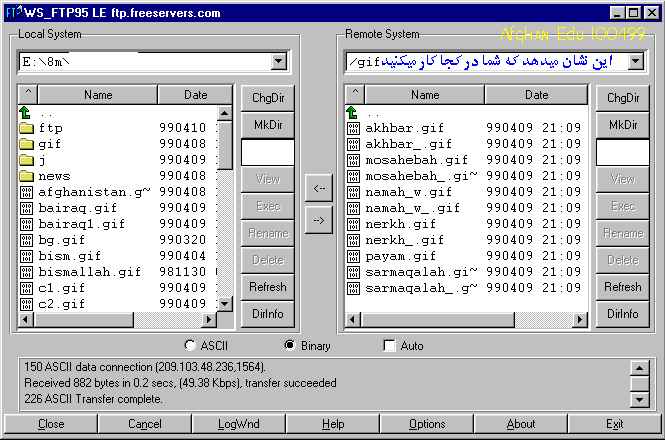Click the remote parent directory green arrow
Viewport: 665px width, 440px height.
click(352, 113)
